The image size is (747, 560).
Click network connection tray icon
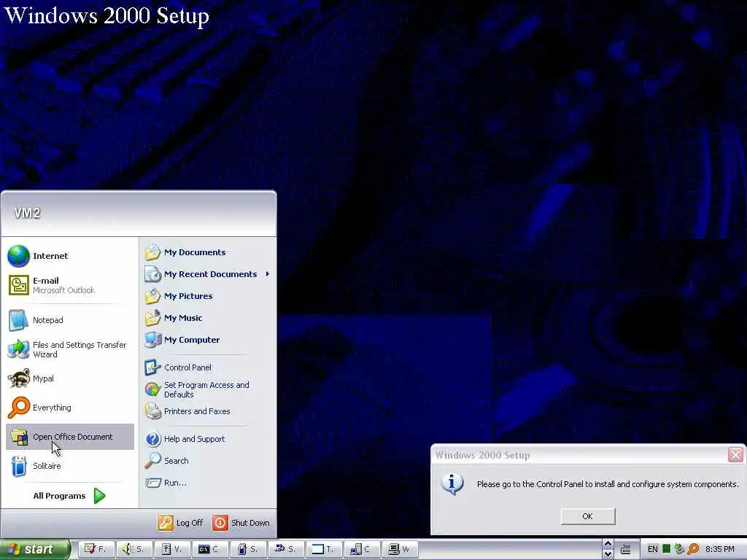tap(680, 549)
